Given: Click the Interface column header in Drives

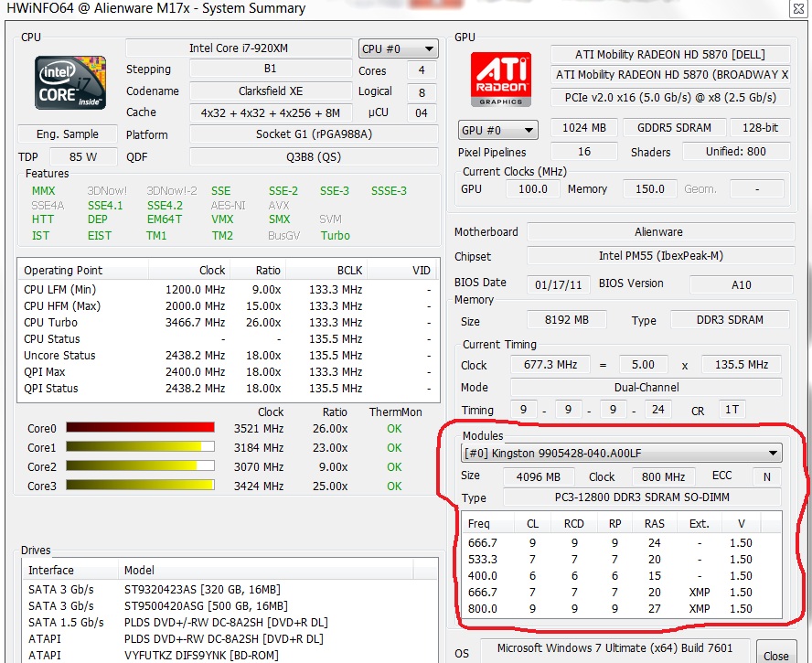Looking at the screenshot, I should pos(70,571).
